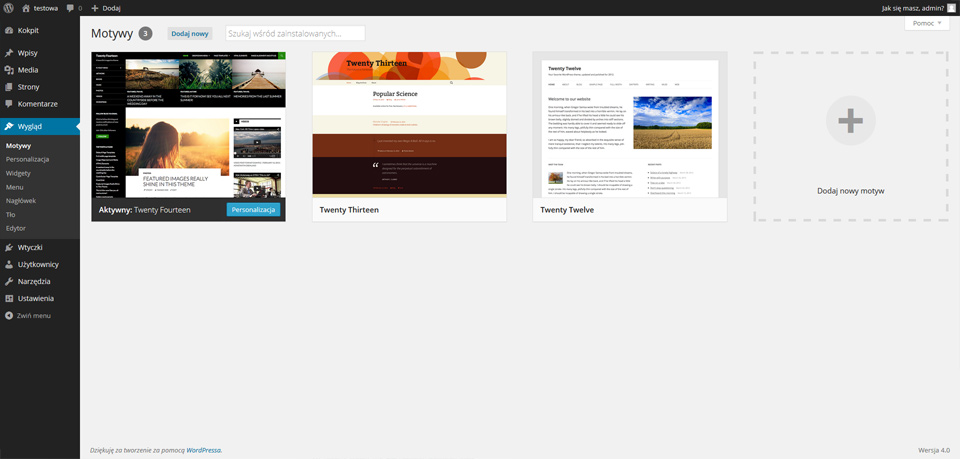Open the Ustawienia menu item
The width and height of the screenshot is (960, 459).
[x=40, y=299]
